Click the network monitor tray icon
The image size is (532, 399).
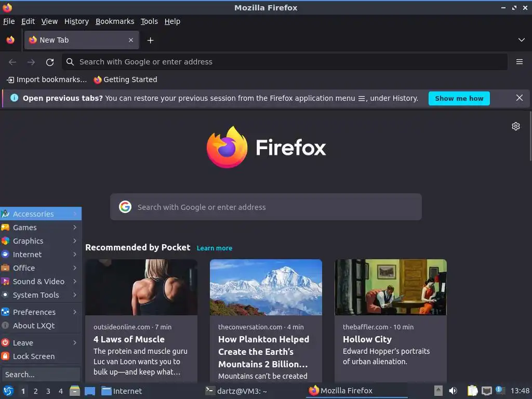click(x=486, y=391)
